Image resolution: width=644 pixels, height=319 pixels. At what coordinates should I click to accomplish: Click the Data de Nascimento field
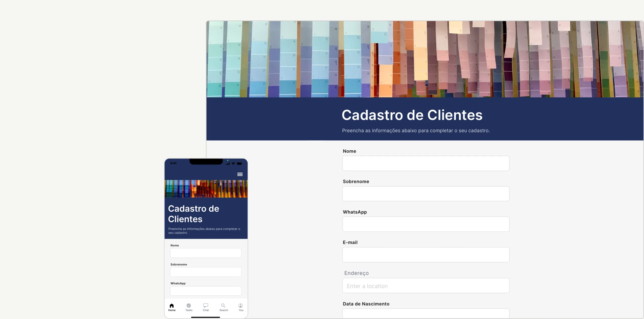(x=426, y=313)
